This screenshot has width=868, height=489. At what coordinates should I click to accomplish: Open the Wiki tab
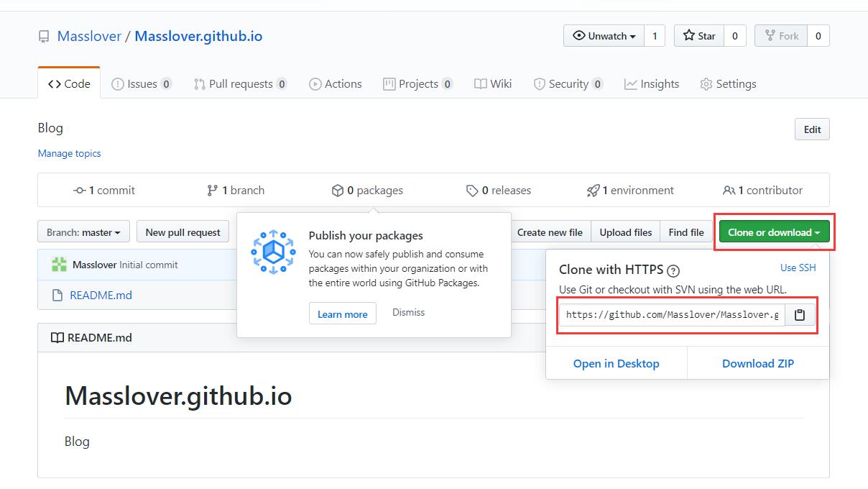pyautogui.click(x=493, y=83)
